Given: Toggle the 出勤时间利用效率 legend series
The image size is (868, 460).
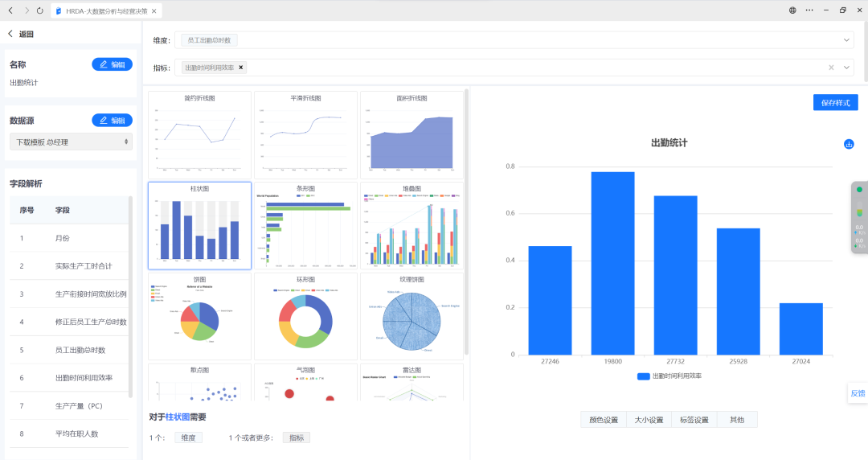Looking at the screenshot, I should pyautogui.click(x=669, y=376).
